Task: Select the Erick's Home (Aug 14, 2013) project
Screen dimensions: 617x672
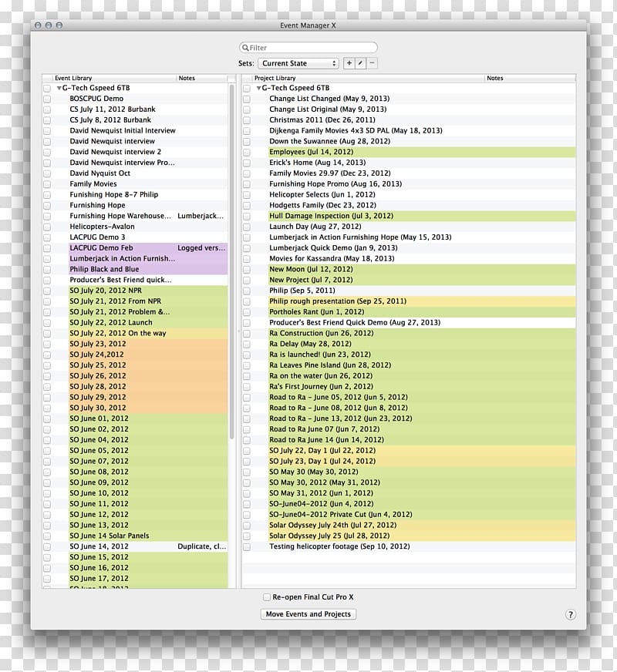Action: [317, 163]
